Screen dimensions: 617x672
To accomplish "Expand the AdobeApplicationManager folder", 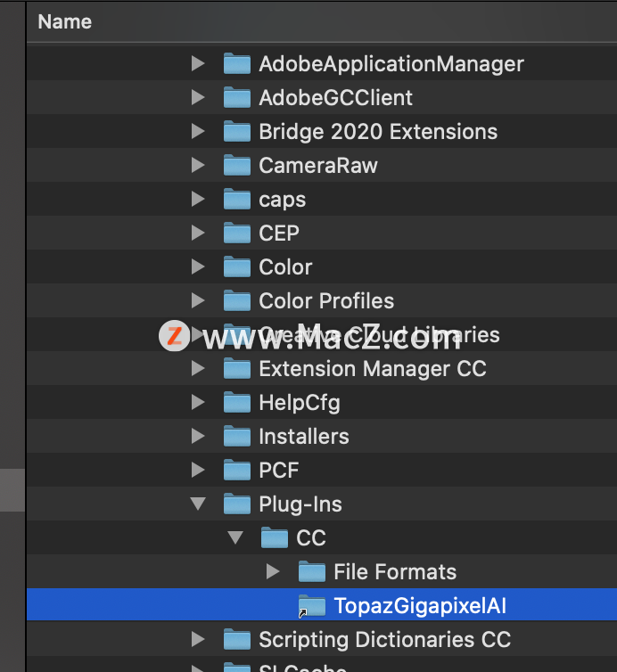I will [x=198, y=63].
